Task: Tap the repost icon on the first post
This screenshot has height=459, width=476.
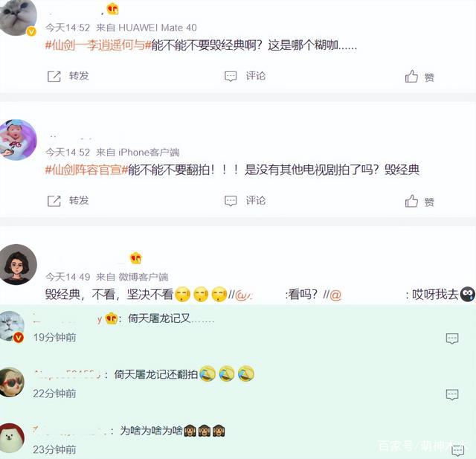Action: coord(54,77)
